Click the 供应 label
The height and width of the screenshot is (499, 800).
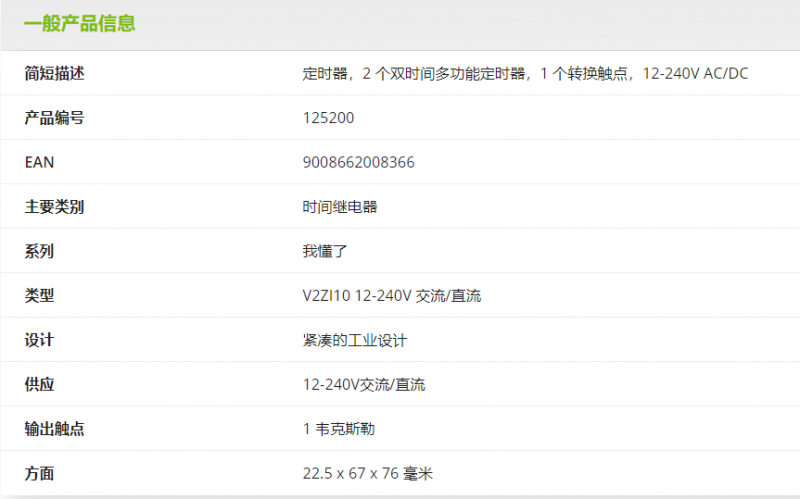click(39, 384)
